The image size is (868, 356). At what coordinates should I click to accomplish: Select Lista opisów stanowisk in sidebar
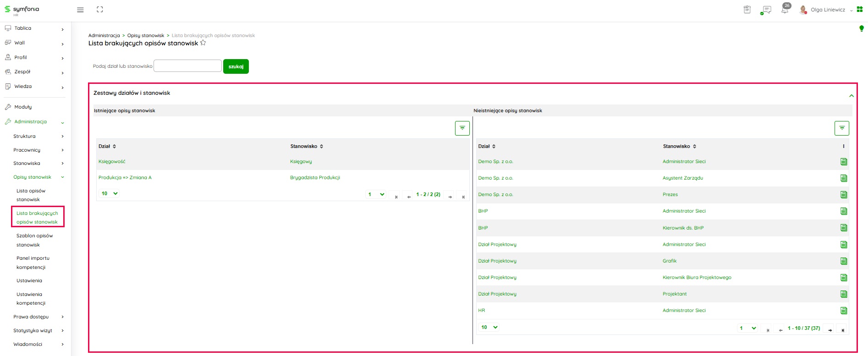[31, 195]
